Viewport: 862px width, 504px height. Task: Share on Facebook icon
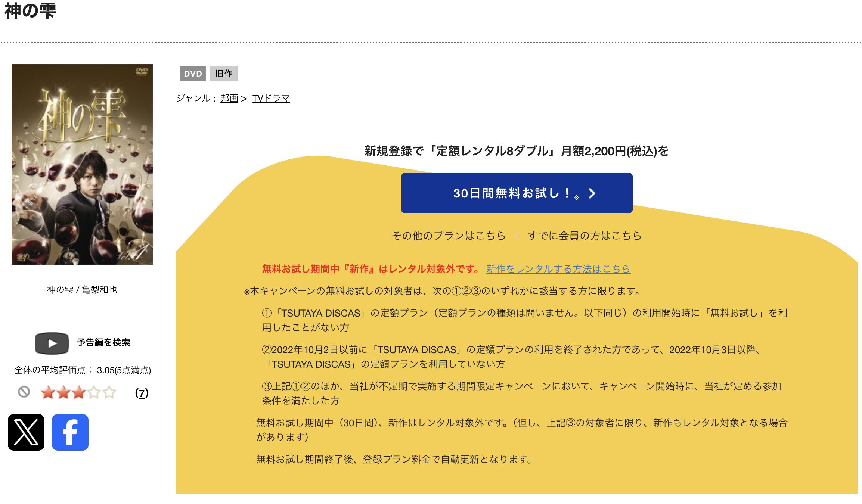(x=70, y=432)
